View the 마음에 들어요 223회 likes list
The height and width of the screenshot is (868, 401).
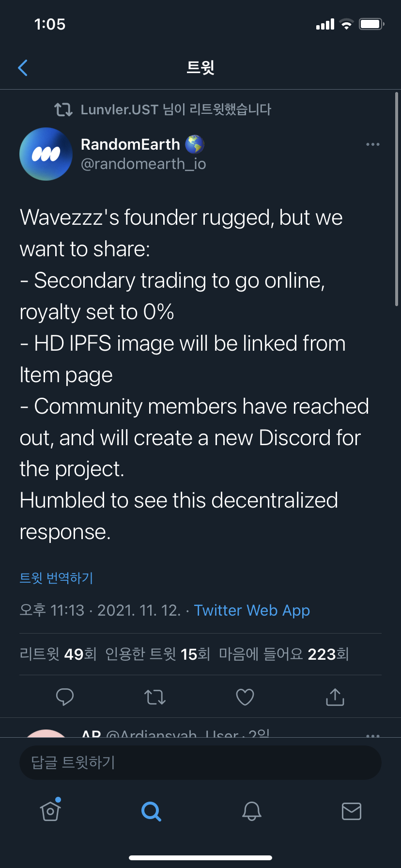point(284,654)
